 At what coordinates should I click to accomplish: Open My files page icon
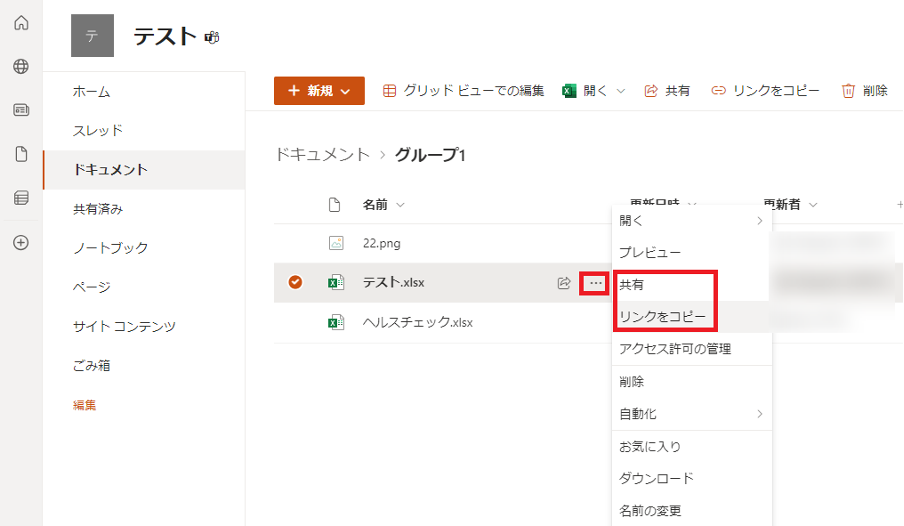click(x=21, y=154)
